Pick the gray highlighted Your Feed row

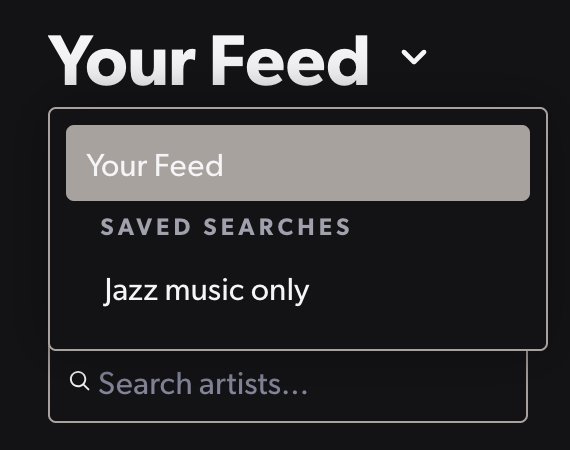(x=298, y=163)
